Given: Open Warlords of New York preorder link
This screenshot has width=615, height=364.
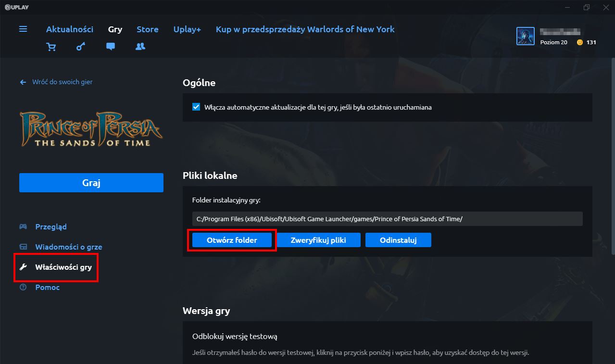Looking at the screenshot, I should [305, 29].
